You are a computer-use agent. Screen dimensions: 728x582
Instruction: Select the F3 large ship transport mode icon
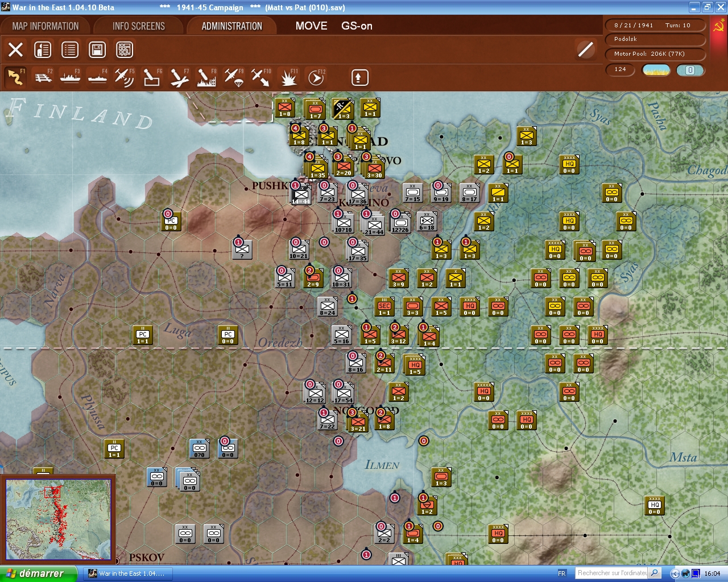[70, 77]
